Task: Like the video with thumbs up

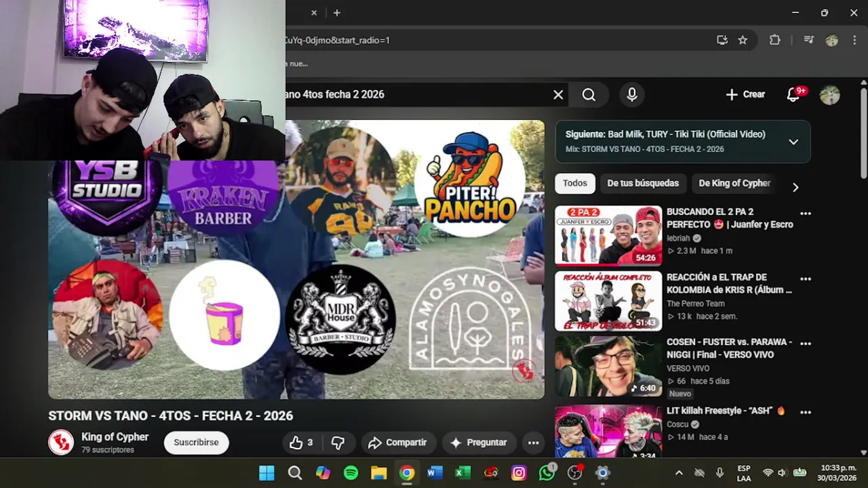Action: pos(300,443)
